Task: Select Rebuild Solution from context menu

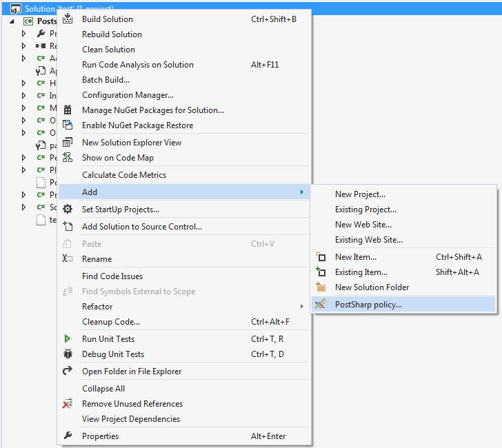Action: pos(112,34)
